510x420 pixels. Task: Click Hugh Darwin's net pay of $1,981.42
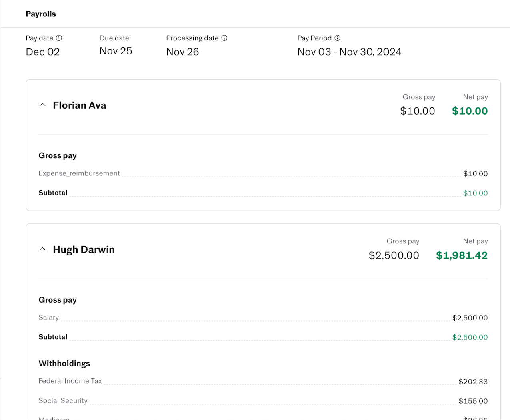[x=462, y=255]
